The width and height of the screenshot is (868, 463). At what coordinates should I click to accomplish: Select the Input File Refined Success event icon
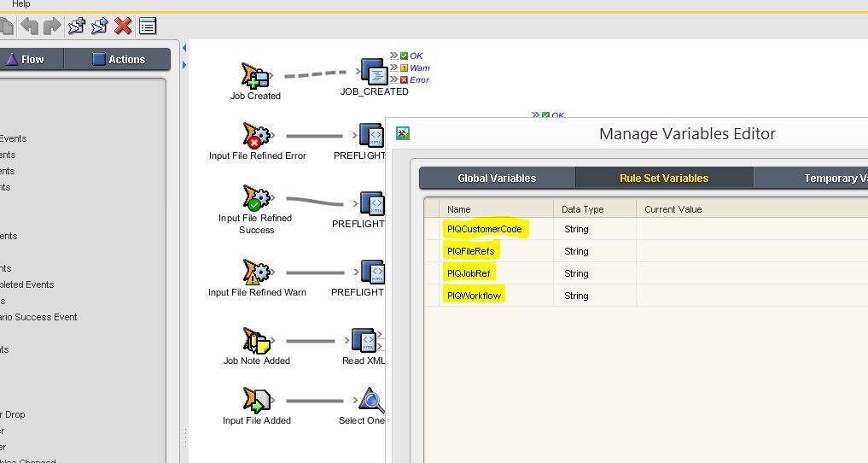[x=257, y=198]
